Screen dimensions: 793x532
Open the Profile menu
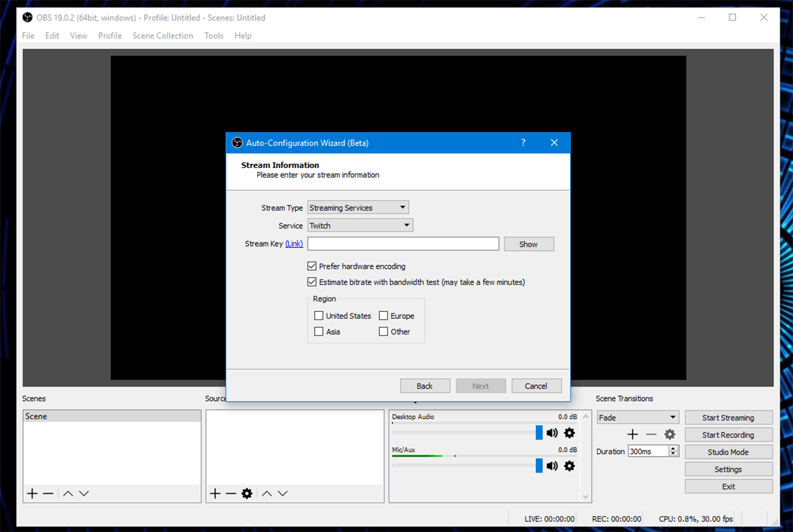click(x=110, y=36)
